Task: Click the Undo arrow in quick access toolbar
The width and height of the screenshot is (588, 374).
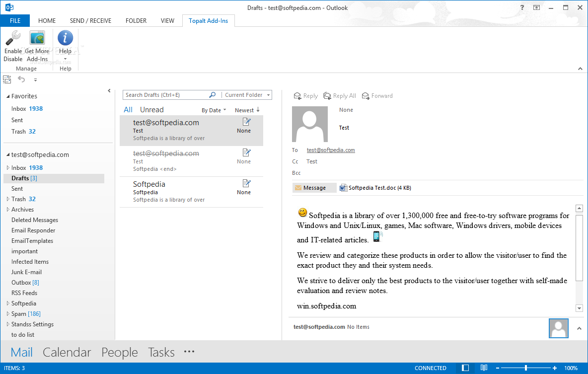Action: pyautogui.click(x=21, y=79)
